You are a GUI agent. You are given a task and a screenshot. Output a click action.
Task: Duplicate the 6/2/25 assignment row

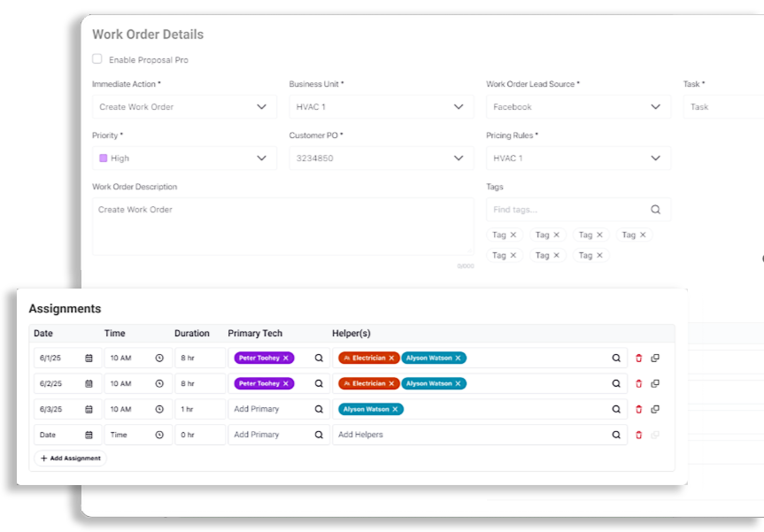coord(655,384)
